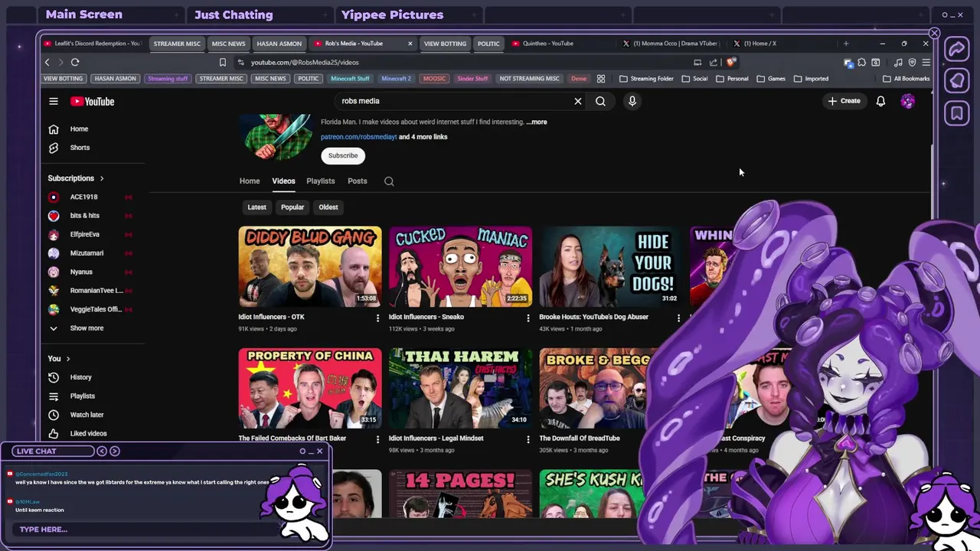Screen dimensions: 980x551
Task: Expand Show more subscriptions
Action: pos(87,328)
